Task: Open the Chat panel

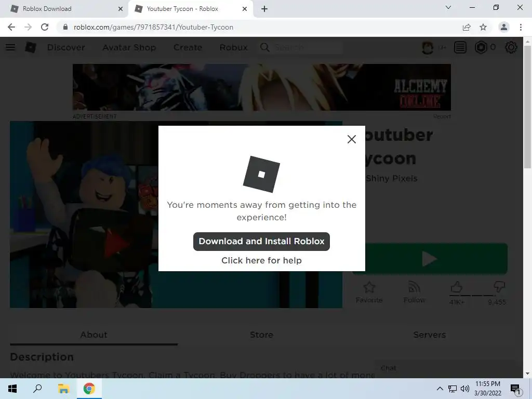Action: point(445,368)
